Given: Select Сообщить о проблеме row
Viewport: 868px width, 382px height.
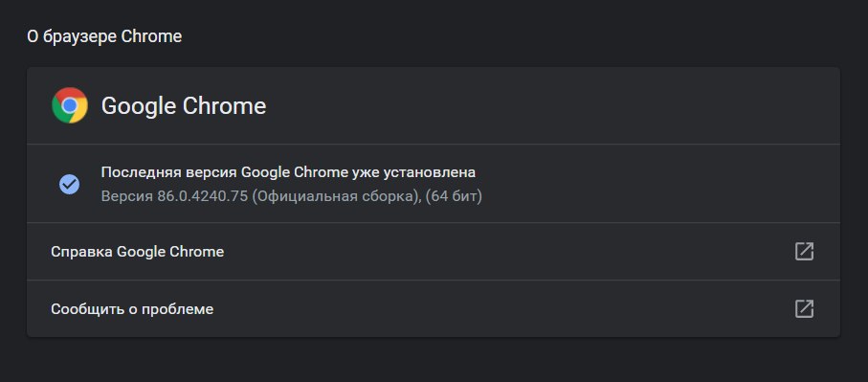Looking at the screenshot, I should [433, 308].
